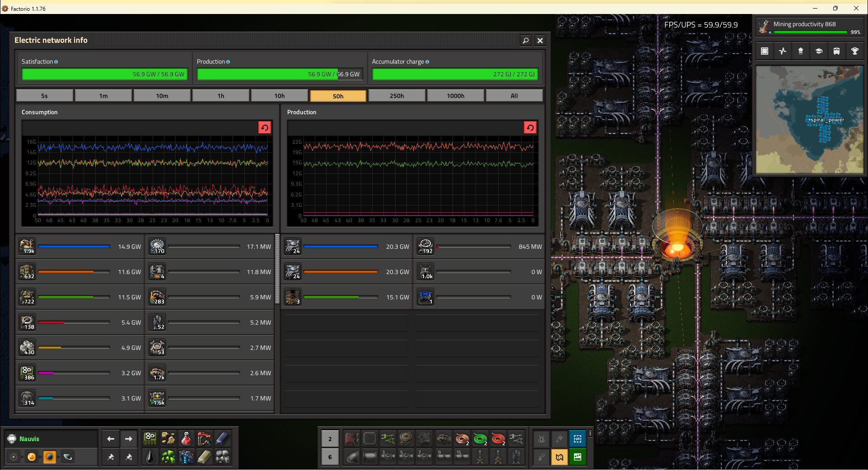Switch to quickbar row 2
868x470 pixels.
330,439
